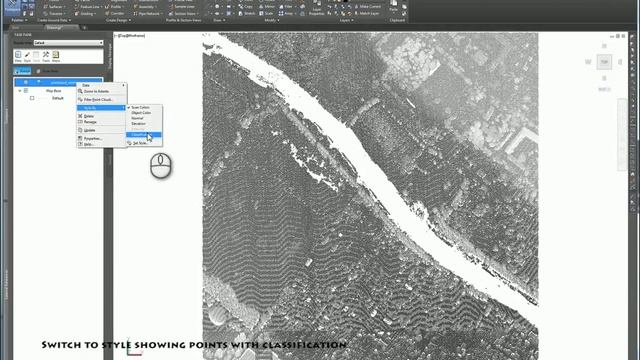640x360 pixels.
Task: Click the Draw Order tab in task pane
Action: pos(48,71)
